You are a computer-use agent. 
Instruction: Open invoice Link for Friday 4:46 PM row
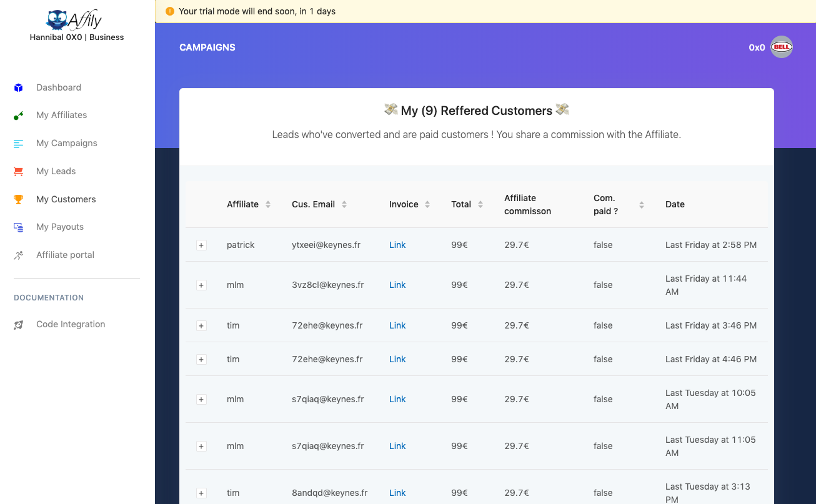(x=397, y=359)
